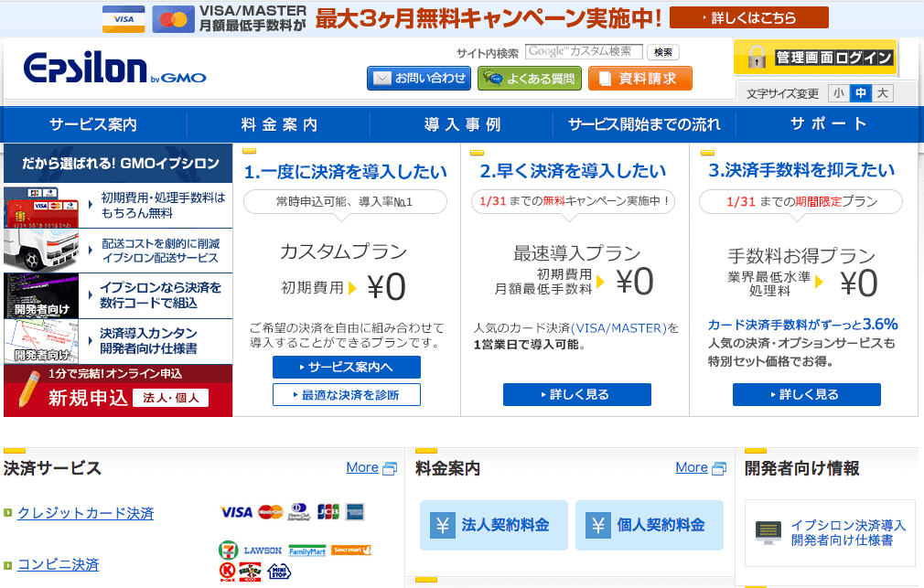Image resolution: width=924 pixels, height=588 pixels.
Task: Click the delivery truck thumbnail
Action: (41, 251)
